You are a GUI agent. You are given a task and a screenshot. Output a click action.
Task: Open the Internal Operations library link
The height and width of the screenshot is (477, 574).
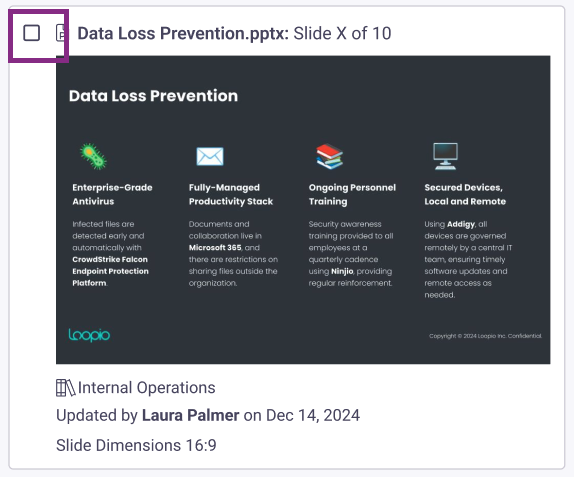click(x=146, y=388)
